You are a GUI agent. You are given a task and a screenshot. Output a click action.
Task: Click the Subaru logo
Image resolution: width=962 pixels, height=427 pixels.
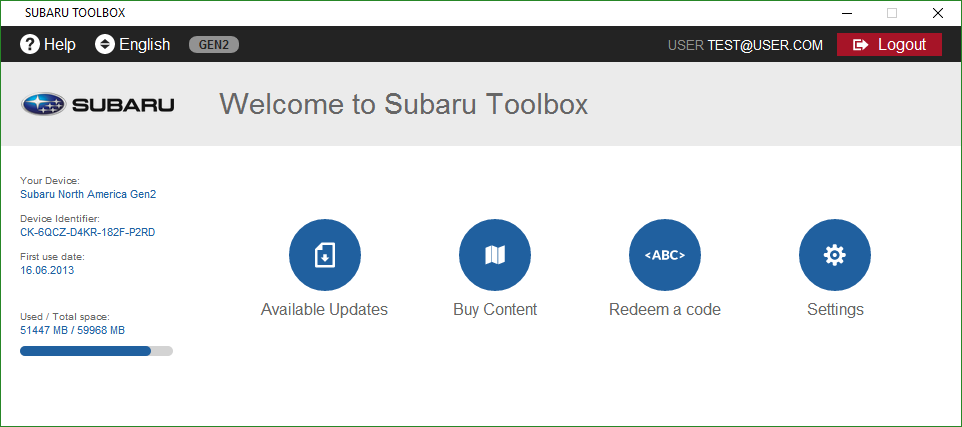[98, 104]
